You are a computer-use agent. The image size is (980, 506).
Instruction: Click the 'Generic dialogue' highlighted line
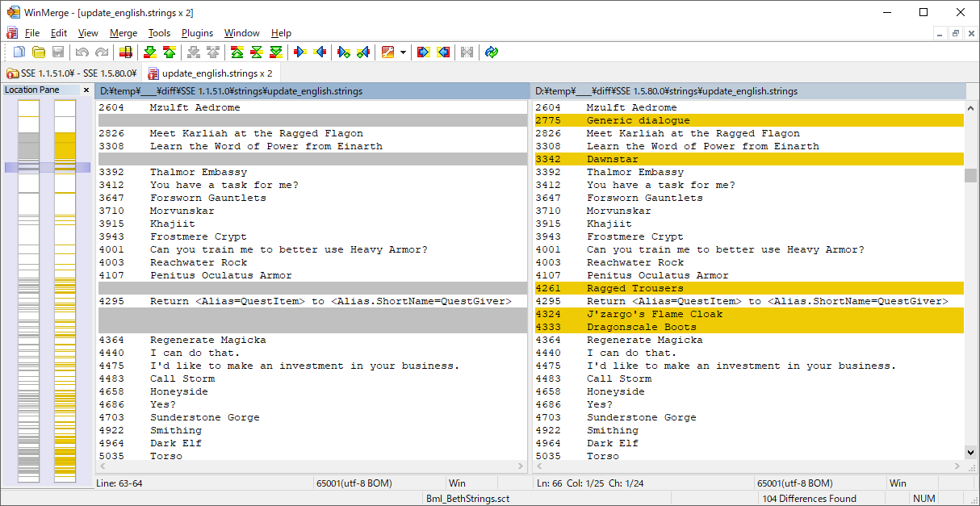click(x=638, y=120)
